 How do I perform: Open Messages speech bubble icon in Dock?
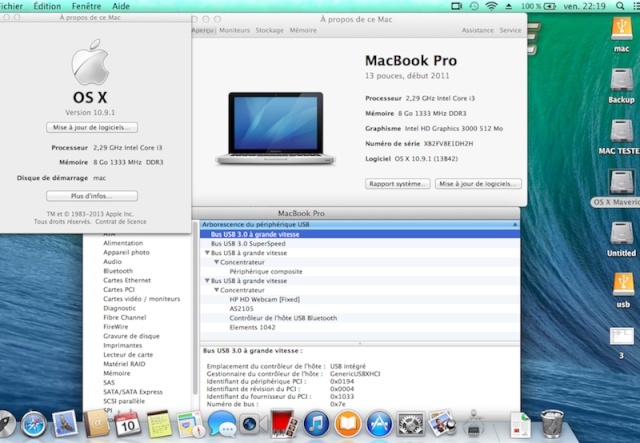click(x=222, y=425)
